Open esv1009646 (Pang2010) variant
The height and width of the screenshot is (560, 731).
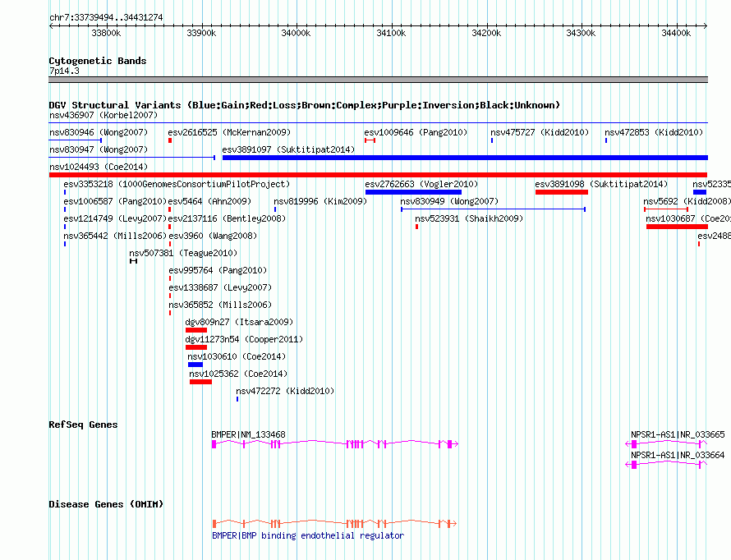(416, 132)
